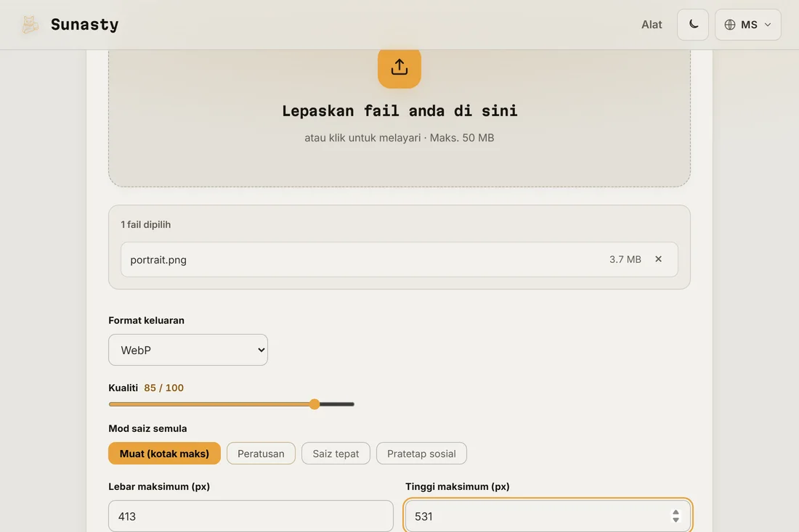Click the Kualiti slider handle
799x532 pixels.
[315, 404]
